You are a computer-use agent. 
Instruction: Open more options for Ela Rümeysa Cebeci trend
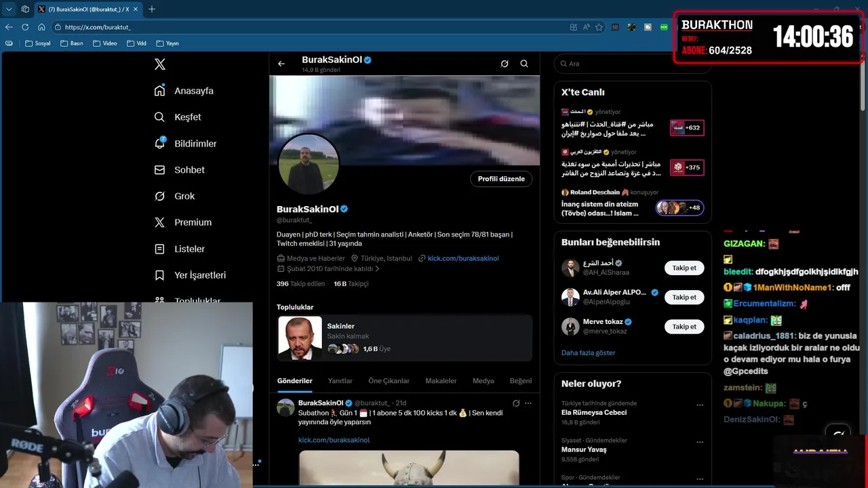[700, 405]
